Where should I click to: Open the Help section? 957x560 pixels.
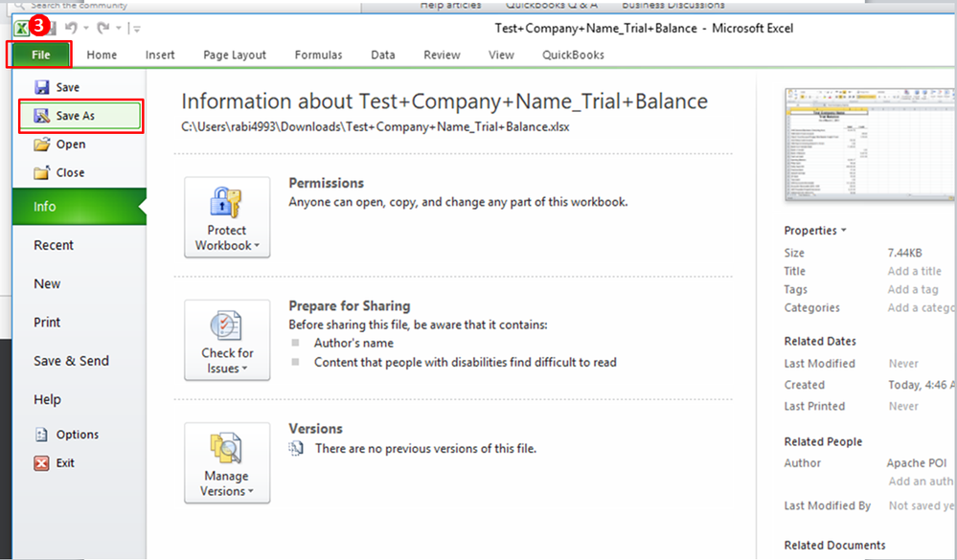click(47, 399)
